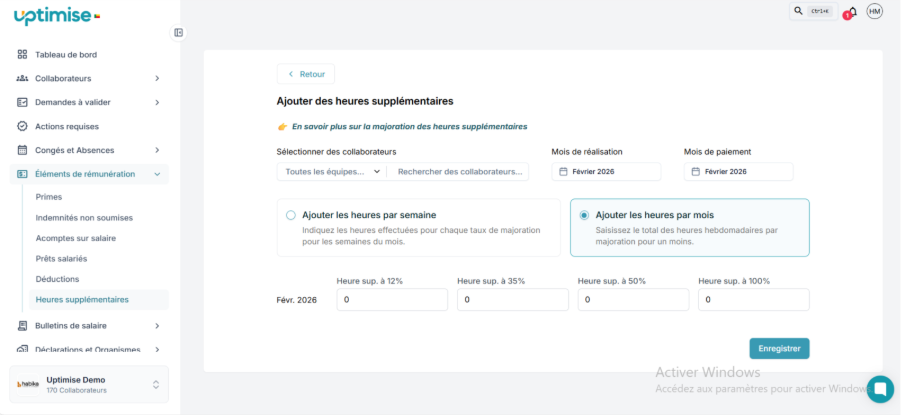Screen dimensions: 901x415
Task: Open the overtime surcharge info link
Action: click(409, 127)
